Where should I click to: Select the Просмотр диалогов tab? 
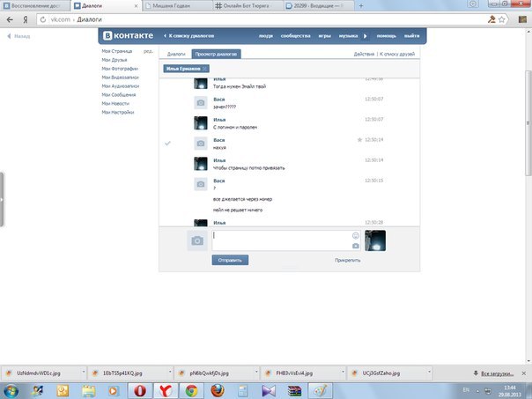[216, 54]
